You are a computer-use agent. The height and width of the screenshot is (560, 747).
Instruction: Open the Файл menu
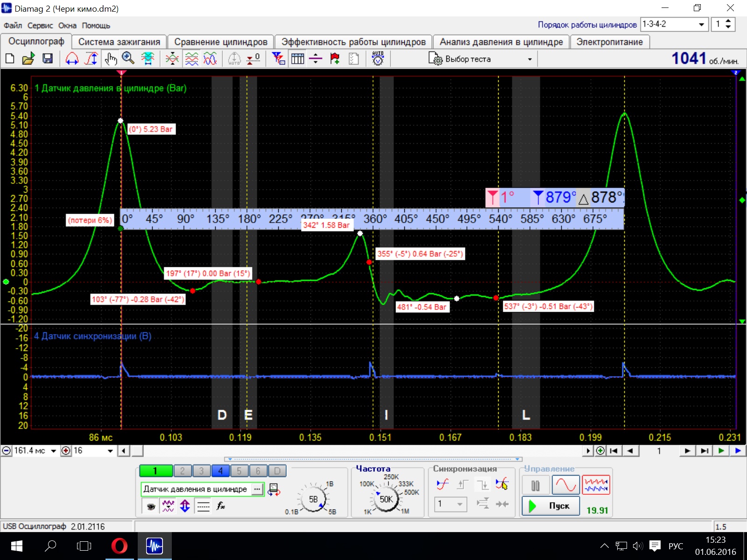coord(13,26)
